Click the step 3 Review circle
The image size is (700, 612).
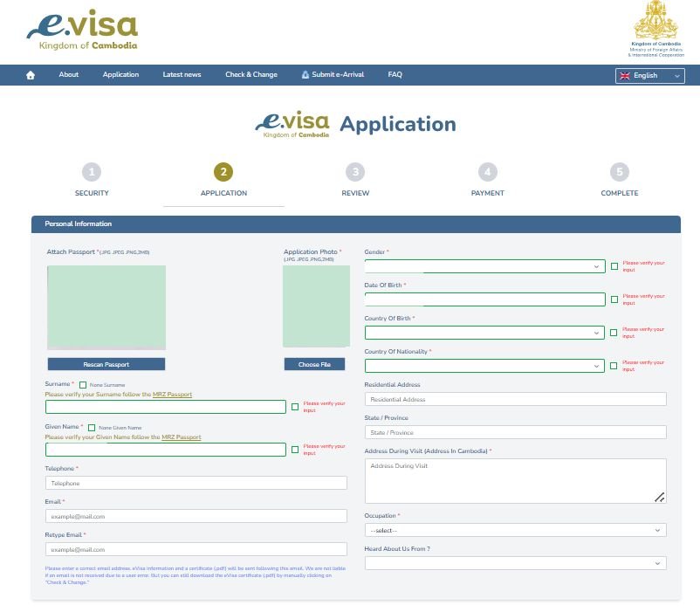(355, 172)
